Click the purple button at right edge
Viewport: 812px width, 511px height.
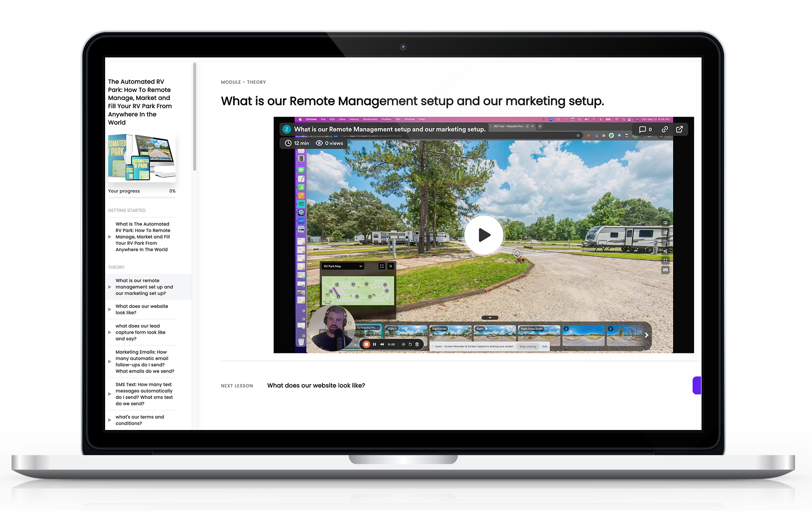click(697, 385)
